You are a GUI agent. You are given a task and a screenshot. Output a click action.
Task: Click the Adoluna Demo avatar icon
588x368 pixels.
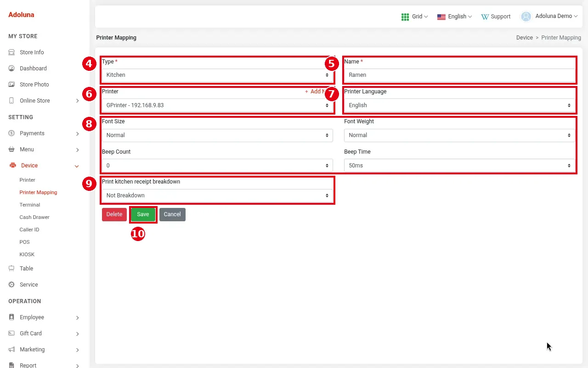click(526, 17)
